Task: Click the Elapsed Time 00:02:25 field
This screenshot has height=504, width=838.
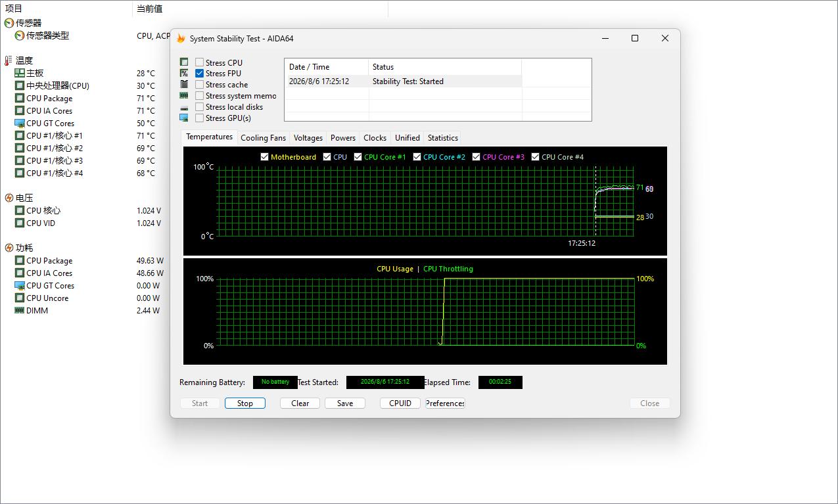Action: 500,382
